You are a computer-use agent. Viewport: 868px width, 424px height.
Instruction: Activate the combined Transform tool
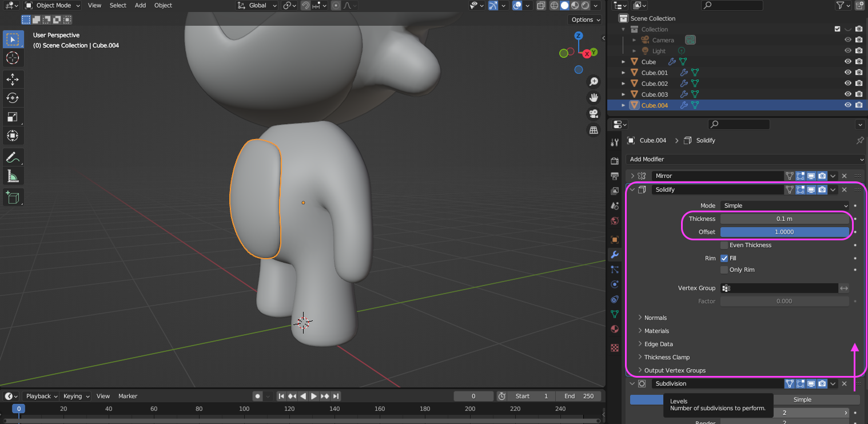tap(13, 136)
